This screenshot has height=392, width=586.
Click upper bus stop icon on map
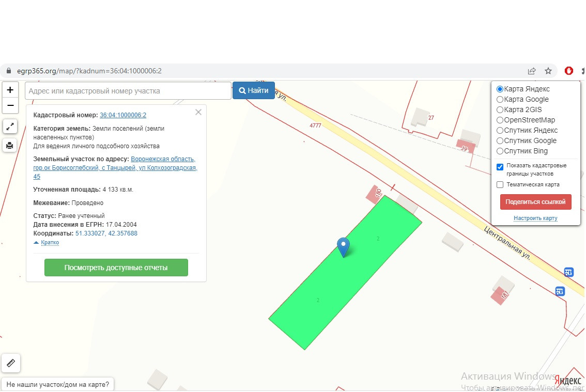pos(569,272)
